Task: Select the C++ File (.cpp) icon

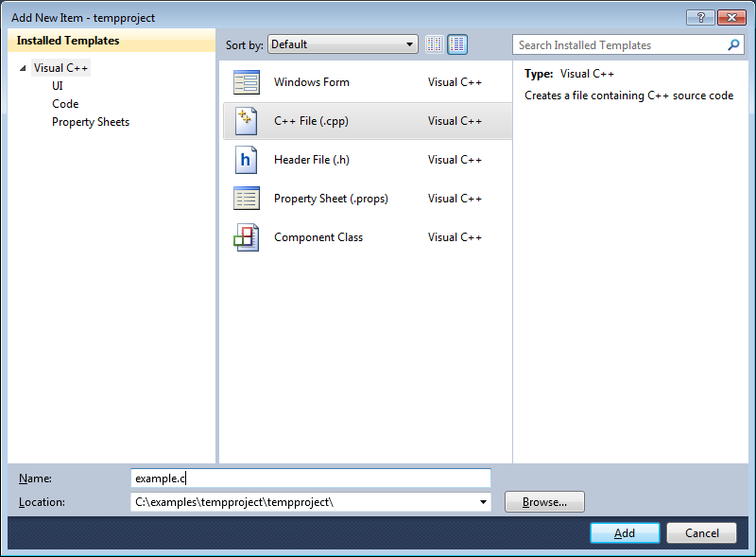Action: click(x=246, y=121)
